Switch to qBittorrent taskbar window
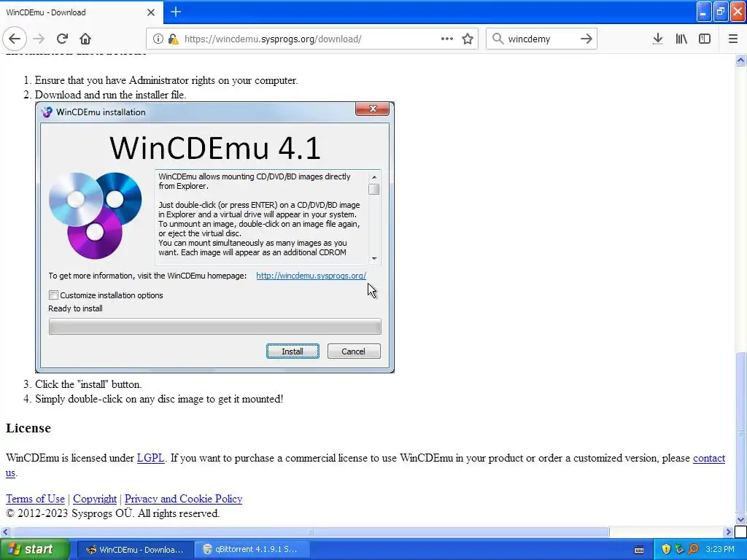Viewport: 747px width, 560px height. tap(252, 550)
